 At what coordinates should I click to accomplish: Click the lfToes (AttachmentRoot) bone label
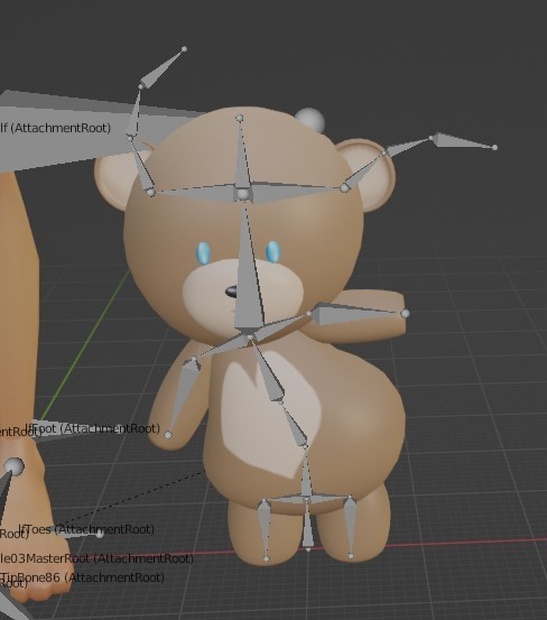click(x=87, y=529)
